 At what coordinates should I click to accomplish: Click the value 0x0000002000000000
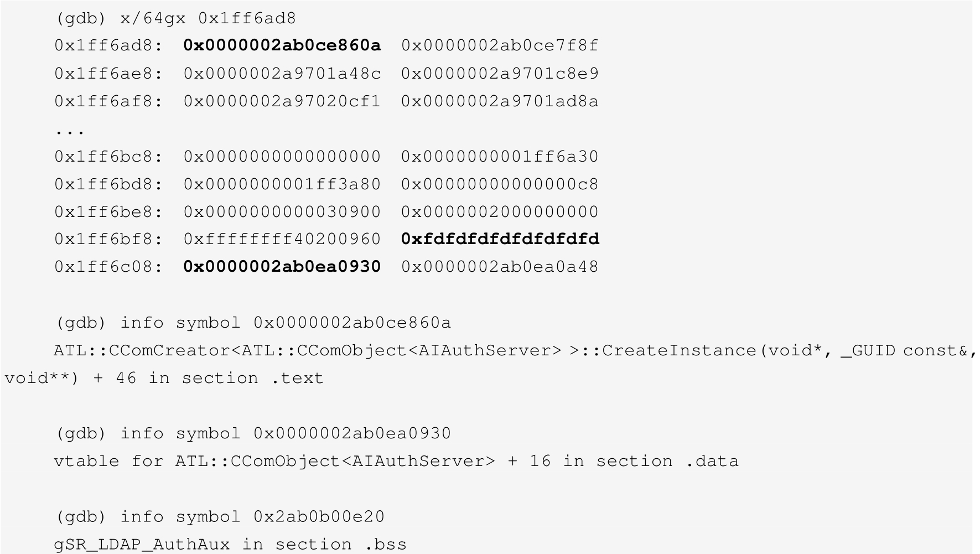coord(500,212)
